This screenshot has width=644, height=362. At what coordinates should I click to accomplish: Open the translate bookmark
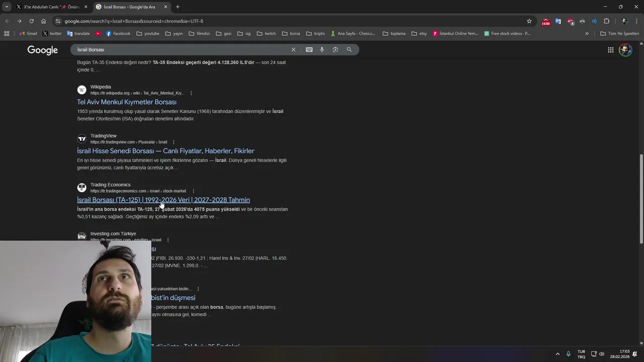point(78,34)
